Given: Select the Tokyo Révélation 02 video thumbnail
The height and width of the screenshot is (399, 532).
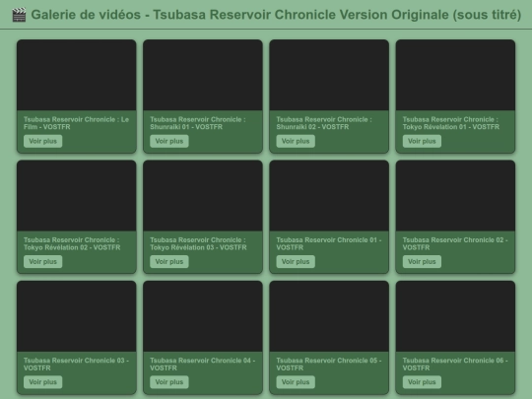Looking at the screenshot, I should (x=76, y=196).
